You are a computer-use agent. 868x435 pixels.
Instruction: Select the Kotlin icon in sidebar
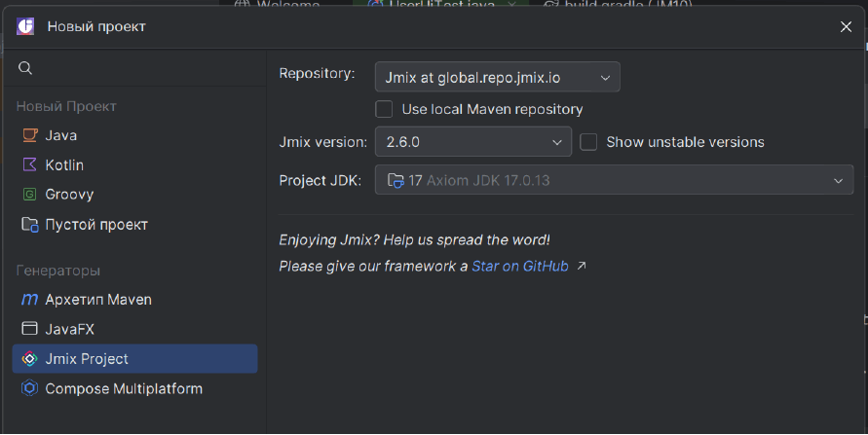tap(29, 165)
